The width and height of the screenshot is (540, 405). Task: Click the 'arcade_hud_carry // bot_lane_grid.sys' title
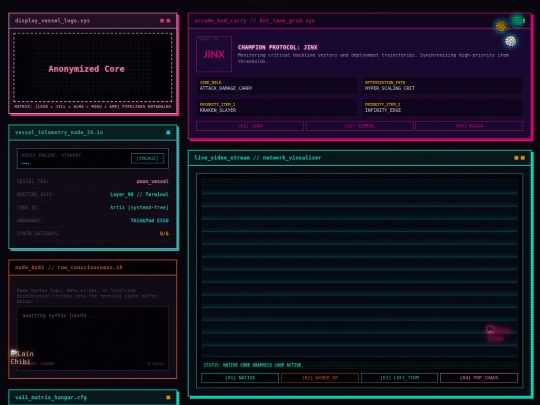pyautogui.click(x=254, y=21)
